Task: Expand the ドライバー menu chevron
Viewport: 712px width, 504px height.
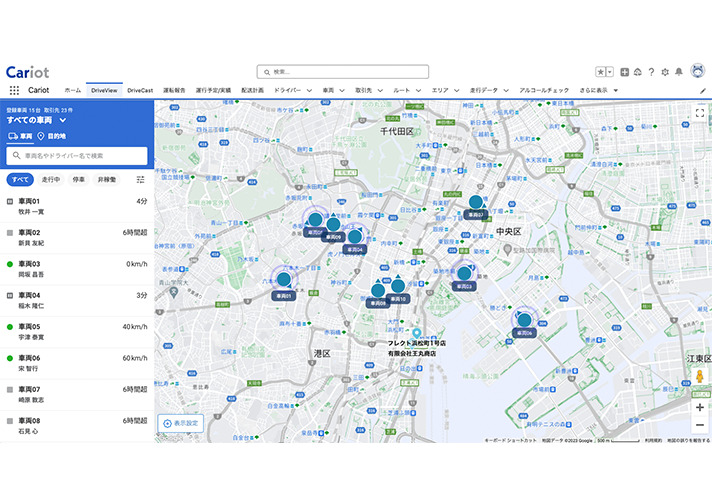Action: click(x=310, y=90)
